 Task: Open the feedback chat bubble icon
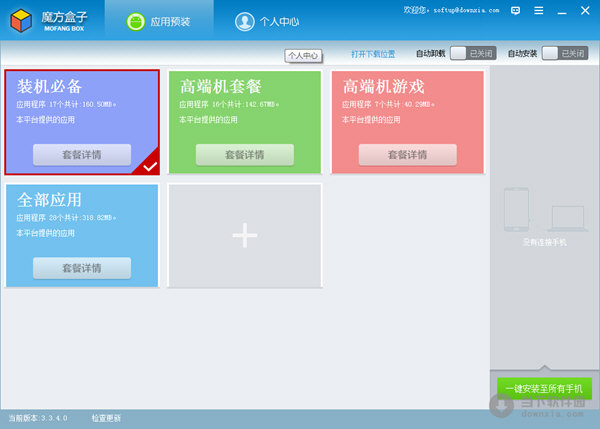click(515, 10)
